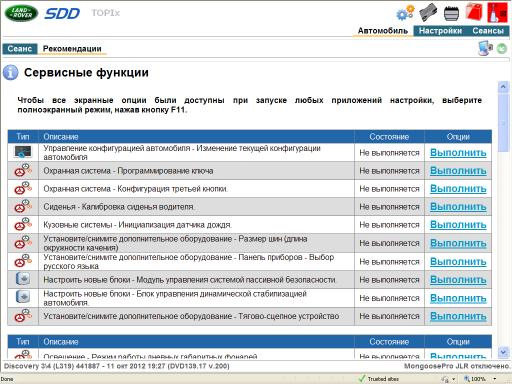The width and height of the screenshot is (512, 384).
Task: Click rain sensor initialization row icon
Action: (x=23, y=224)
